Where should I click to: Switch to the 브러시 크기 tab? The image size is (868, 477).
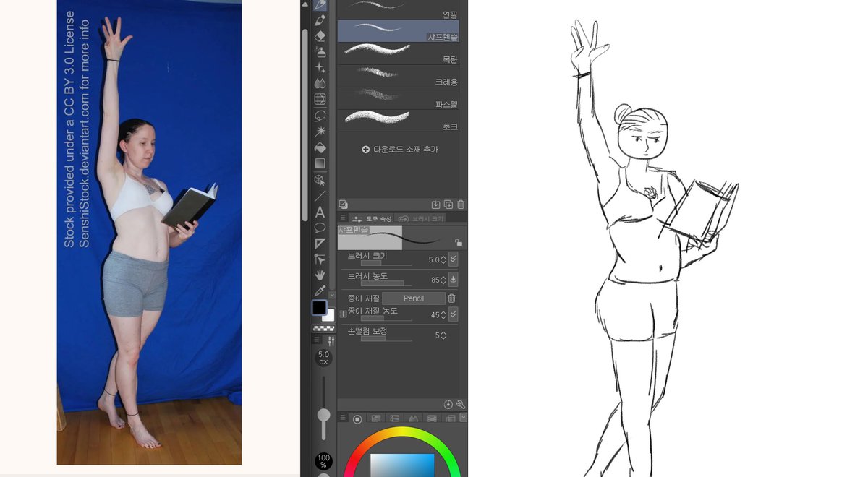point(421,218)
